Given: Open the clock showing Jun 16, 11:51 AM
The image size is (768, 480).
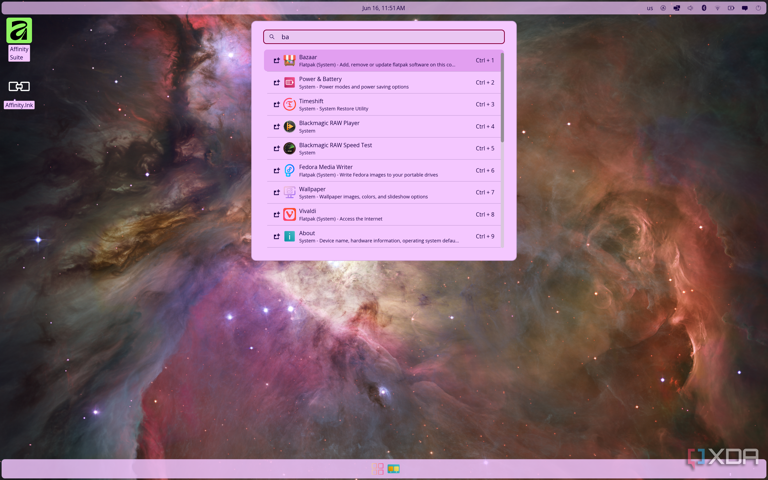Looking at the screenshot, I should click(x=384, y=8).
